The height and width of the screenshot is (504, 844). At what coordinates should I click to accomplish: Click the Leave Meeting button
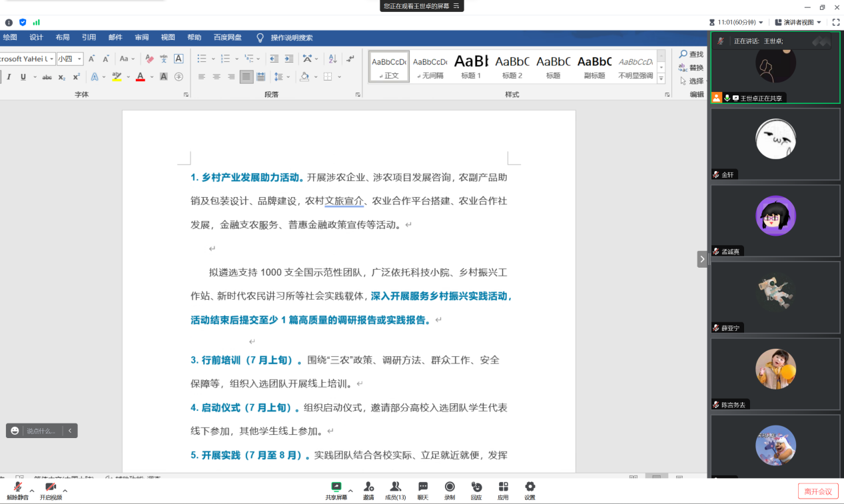pos(818,491)
